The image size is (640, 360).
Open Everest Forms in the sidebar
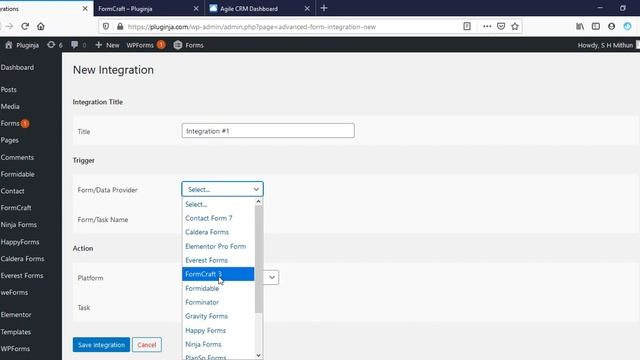point(22,276)
